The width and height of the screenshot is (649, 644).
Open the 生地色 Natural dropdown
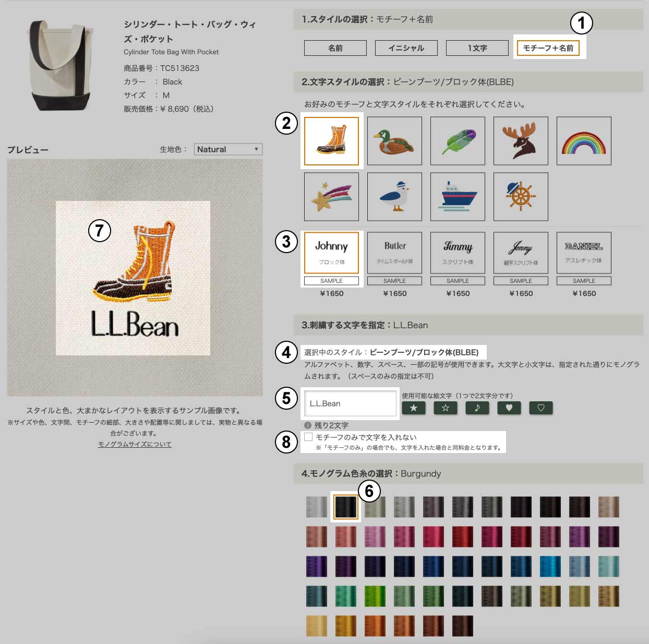(228, 149)
